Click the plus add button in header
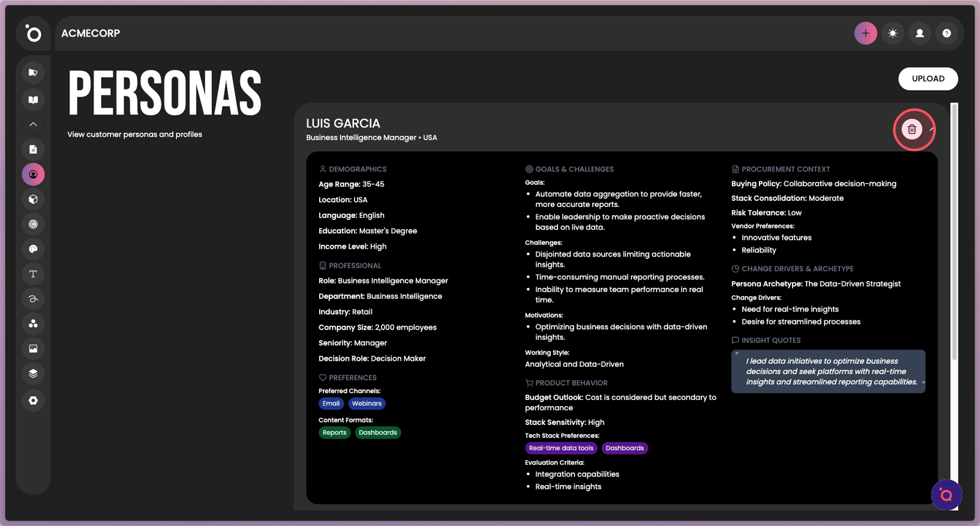 tap(865, 33)
